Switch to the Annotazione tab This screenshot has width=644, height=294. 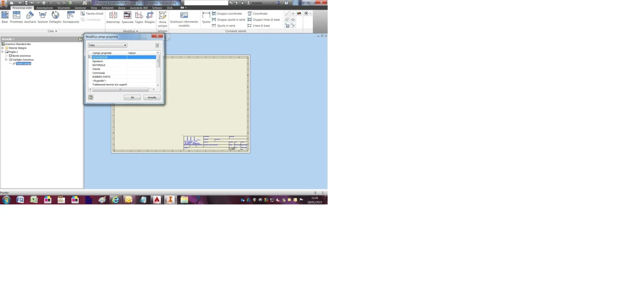click(x=45, y=8)
